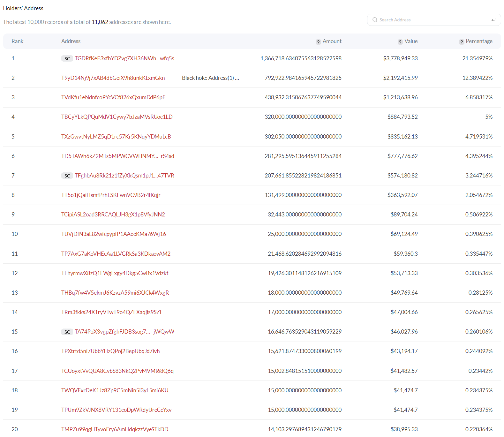Click value $89,704.24

[404, 215]
